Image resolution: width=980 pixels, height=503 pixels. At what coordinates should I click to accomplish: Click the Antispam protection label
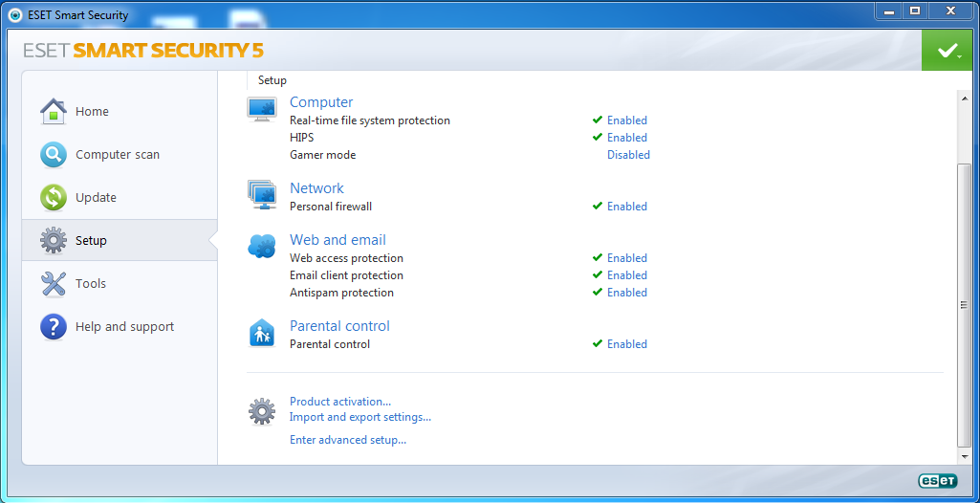tap(342, 293)
